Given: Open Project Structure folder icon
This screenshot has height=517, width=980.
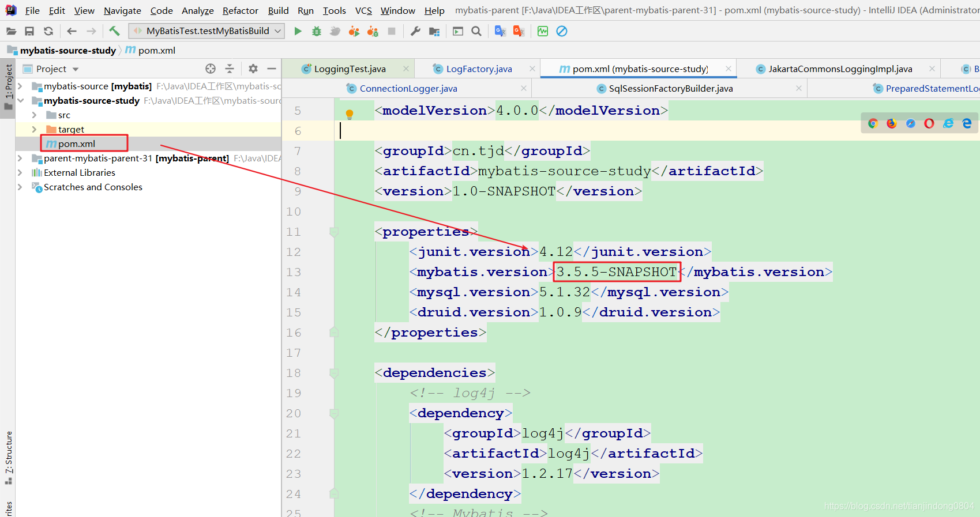Looking at the screenshot, I should [434, 31].
